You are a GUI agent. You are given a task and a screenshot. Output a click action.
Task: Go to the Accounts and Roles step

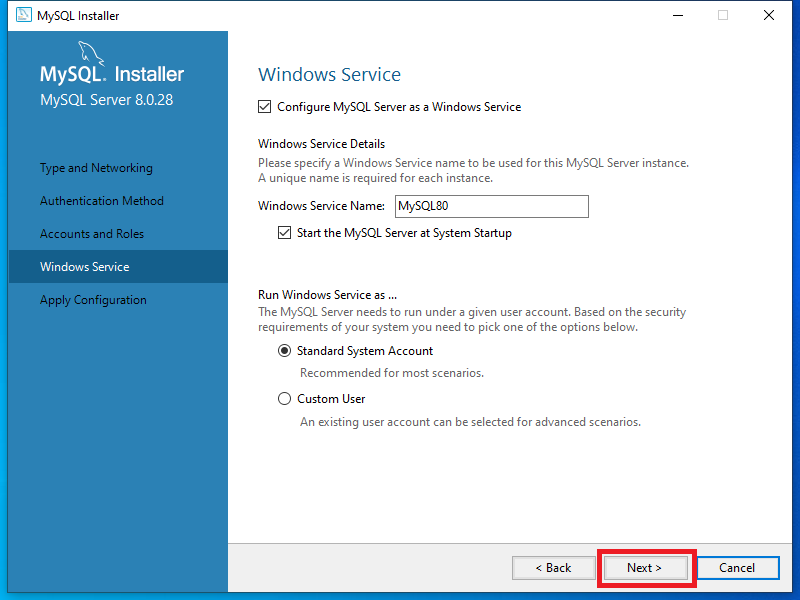(92, 234)
